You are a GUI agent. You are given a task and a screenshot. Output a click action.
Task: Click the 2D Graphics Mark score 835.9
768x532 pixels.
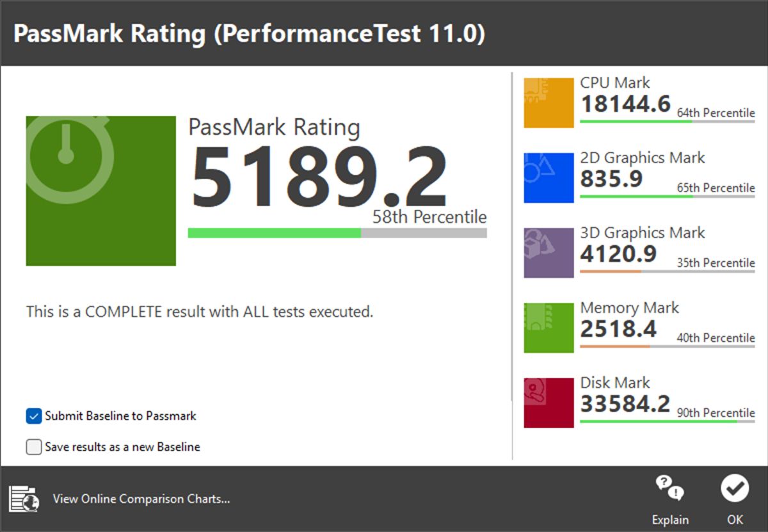[x=611, y=179]
